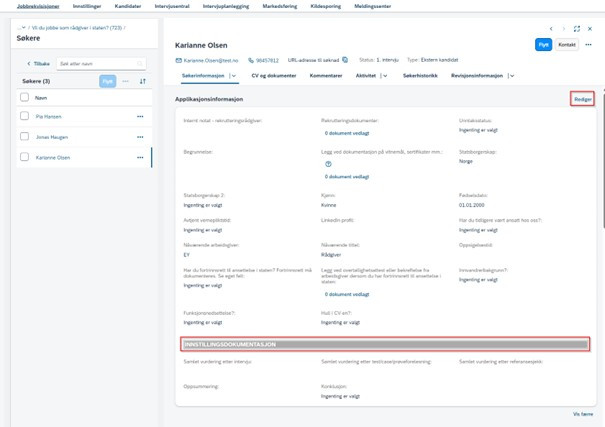This screenshot has width=605, height=427.
Task: Open overflow menu next to list Flytt button
Action: (125, 81)
